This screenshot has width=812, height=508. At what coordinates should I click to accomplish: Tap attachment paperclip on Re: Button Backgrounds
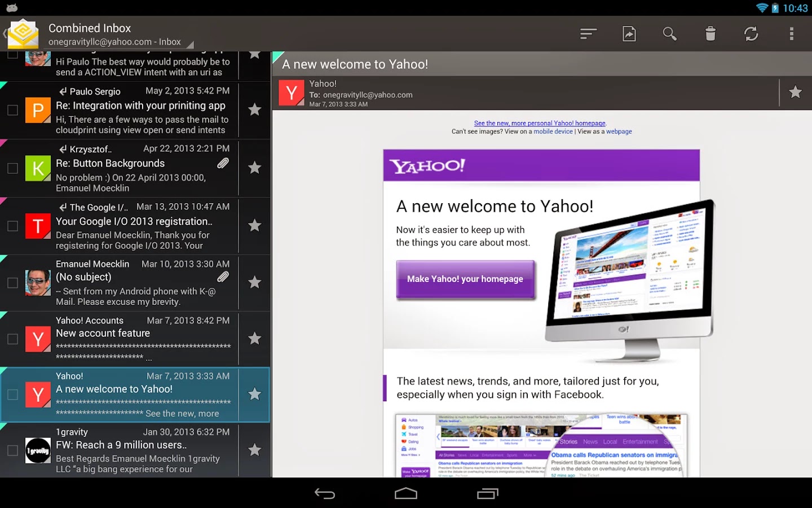coord(223,163)
